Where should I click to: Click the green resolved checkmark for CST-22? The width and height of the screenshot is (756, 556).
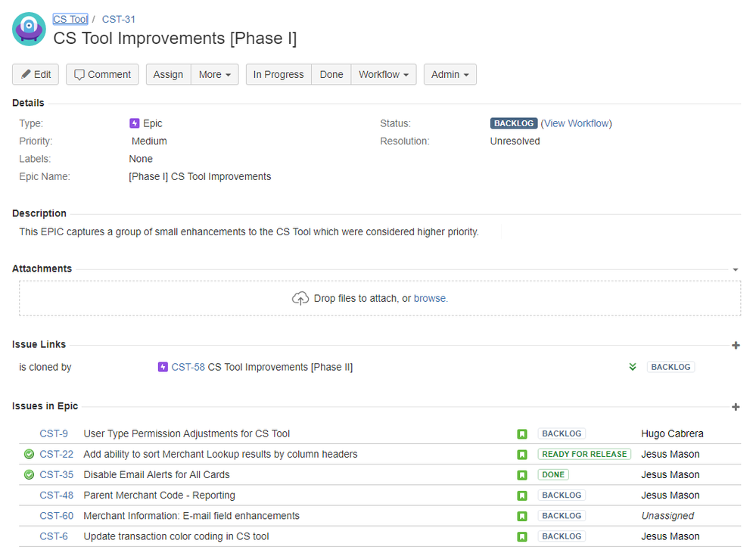[29, 454]
